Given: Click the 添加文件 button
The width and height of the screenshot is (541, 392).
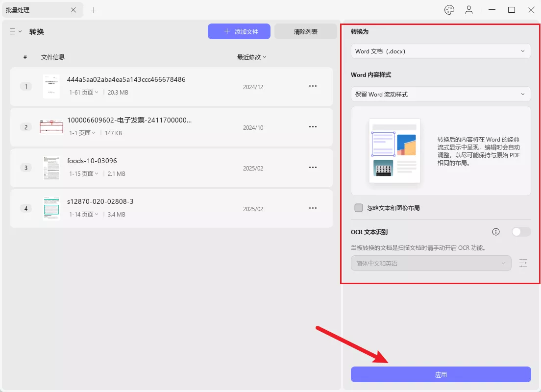Looking at the screenshot, I should click(239, 31).
